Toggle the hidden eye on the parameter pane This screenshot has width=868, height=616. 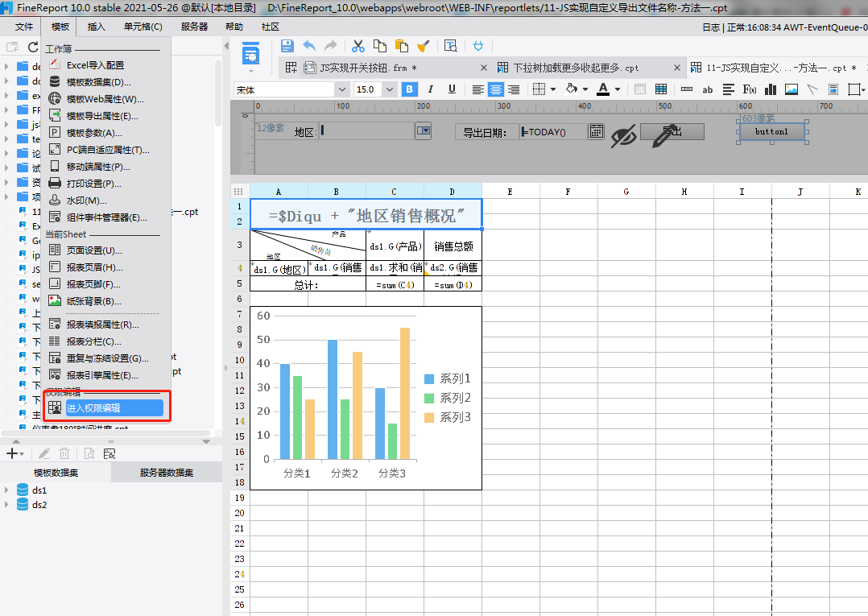[623, 135]
